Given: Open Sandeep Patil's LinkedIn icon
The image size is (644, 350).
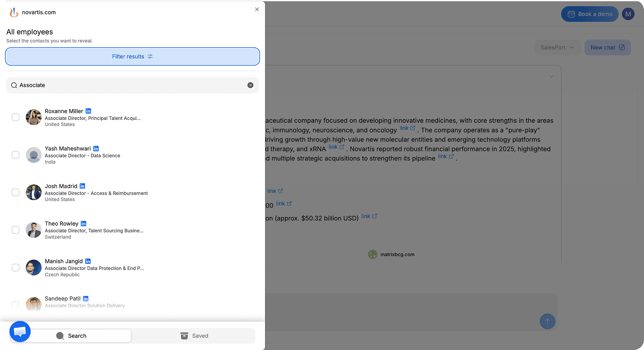Looking at the screenshot, I should (x=86, y=299).
